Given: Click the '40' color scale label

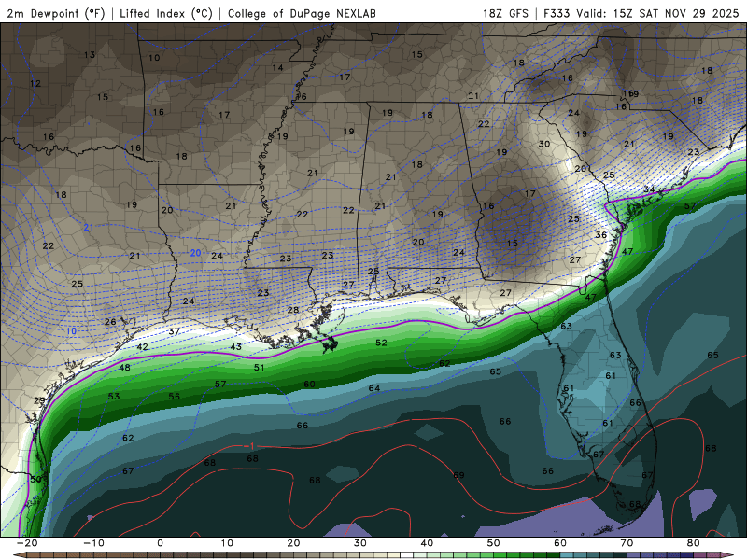Looking at the screenshot, I should coord(427,543).
